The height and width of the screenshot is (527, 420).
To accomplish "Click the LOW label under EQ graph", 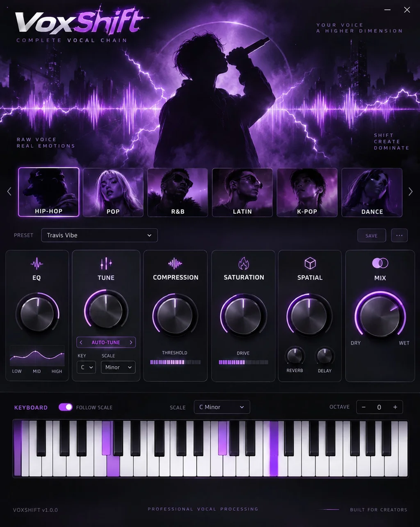I will [x=17, y=371].
